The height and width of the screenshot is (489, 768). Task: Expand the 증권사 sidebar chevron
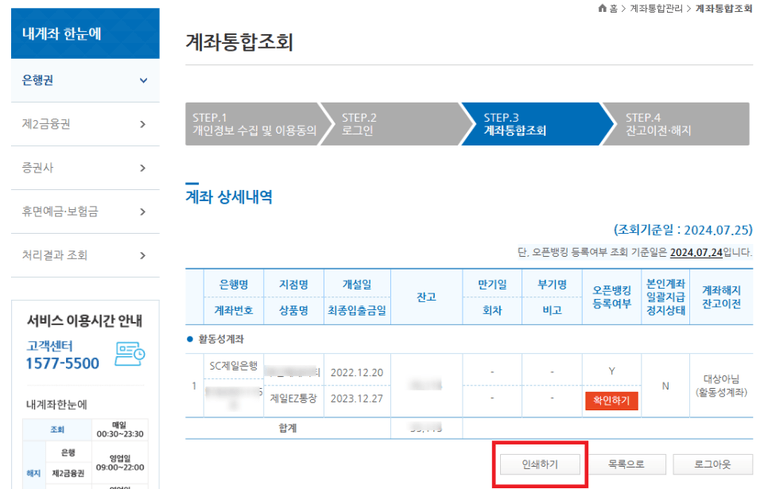[143, 168]
